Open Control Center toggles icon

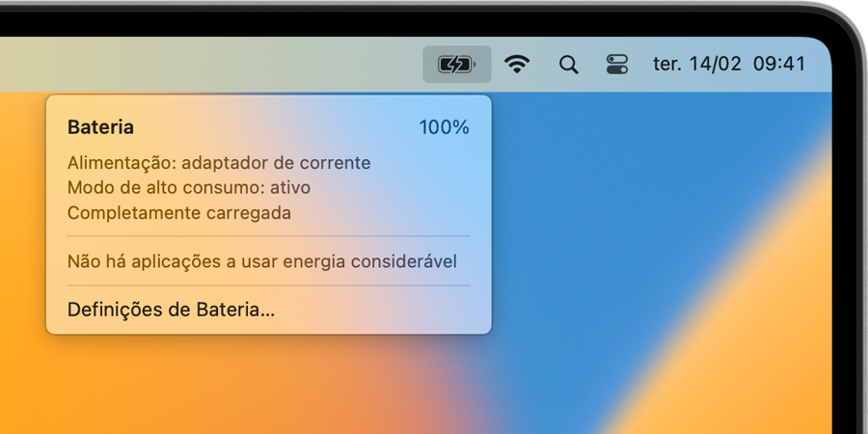(616, 65)
